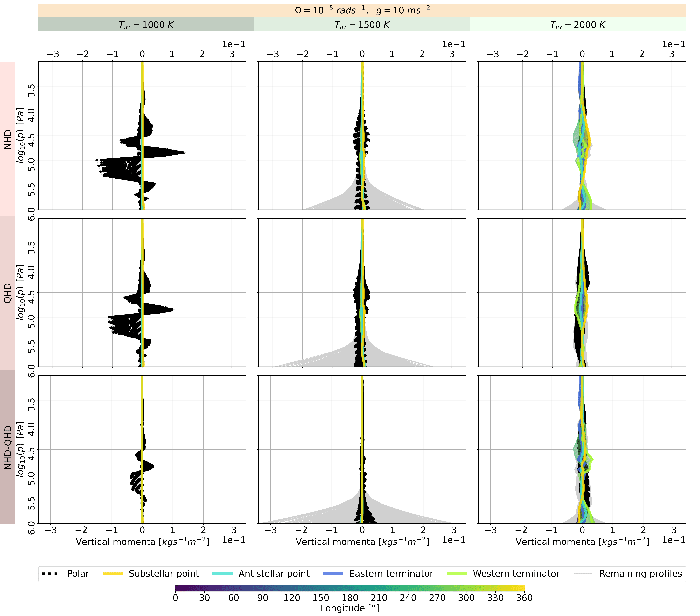Click the QHD panel for T_irr = 1000 K
Viewport: 700px width, 616px height.
[142, 292]
